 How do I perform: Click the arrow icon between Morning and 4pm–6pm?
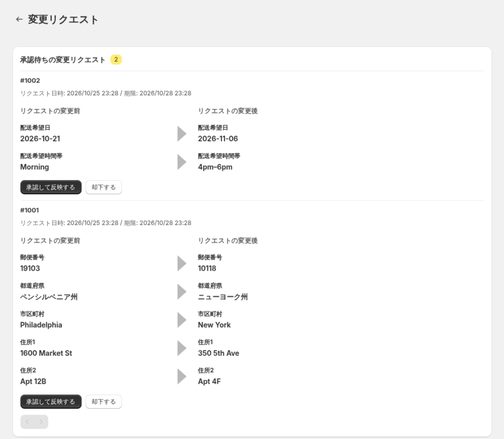[182, 162]
